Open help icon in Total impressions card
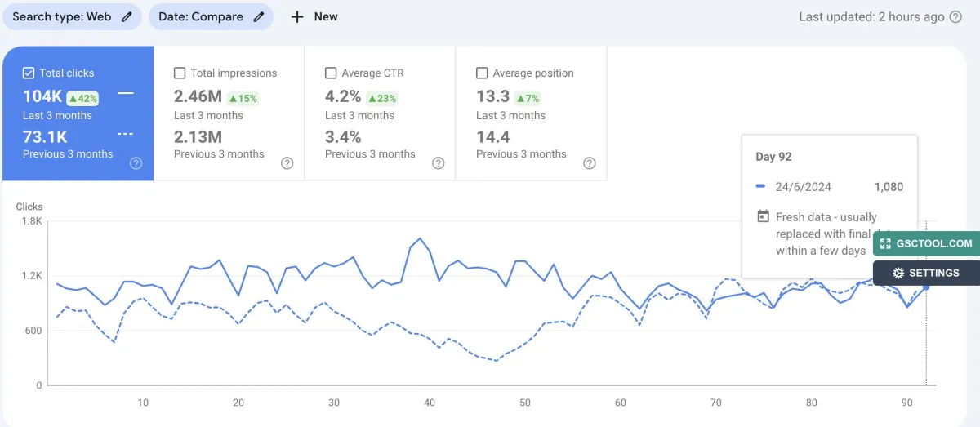Image resolution: width=980 pixels, height=427 pixels. coord(287,163)
